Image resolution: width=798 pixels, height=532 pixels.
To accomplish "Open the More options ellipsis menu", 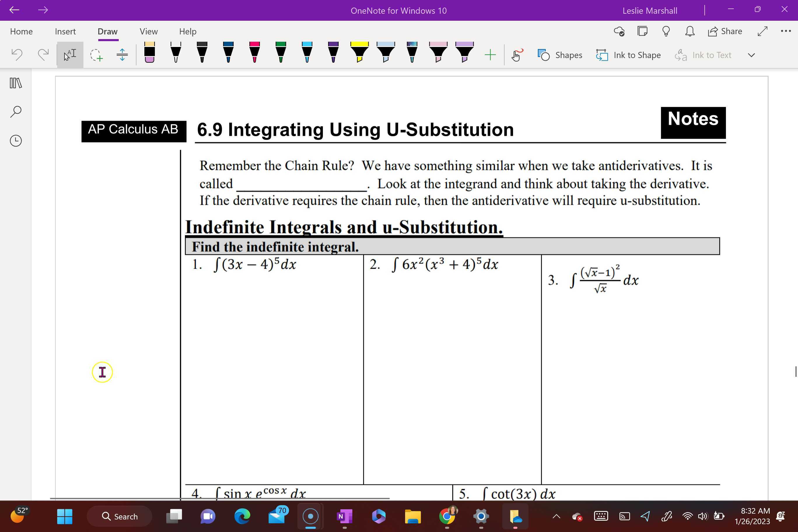I will tap(785, 31).
